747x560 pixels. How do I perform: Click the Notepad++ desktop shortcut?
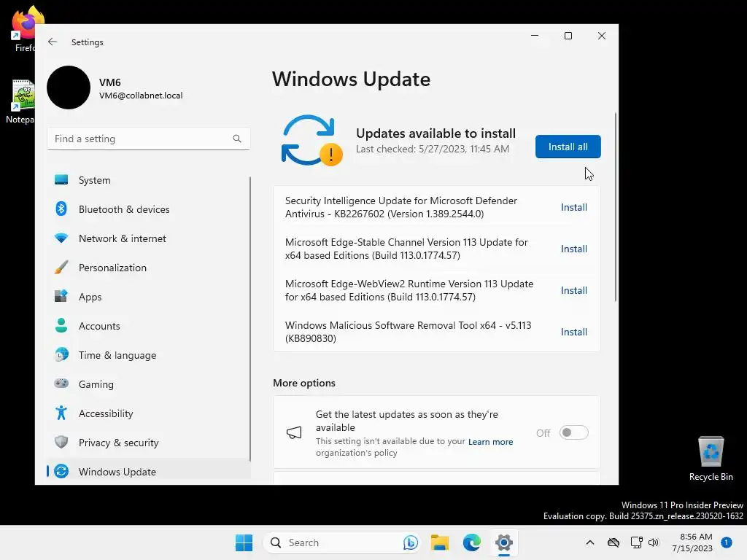20,102
